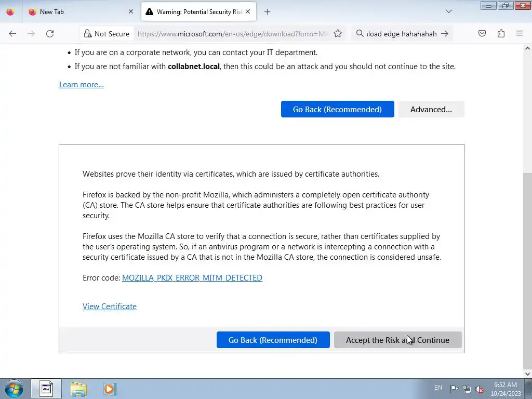Open the Save to Pocket icon
The height and width of the screenshot is (399, 532).
click(482, 34)
